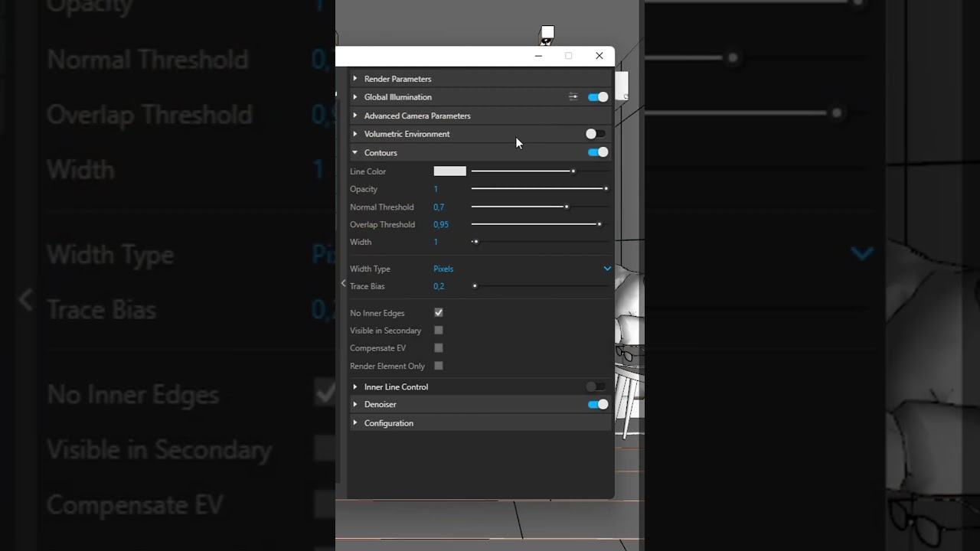Edit the Trace Bias value 0,2
This screenshot has height=551, width=980.
click(439, 286)
